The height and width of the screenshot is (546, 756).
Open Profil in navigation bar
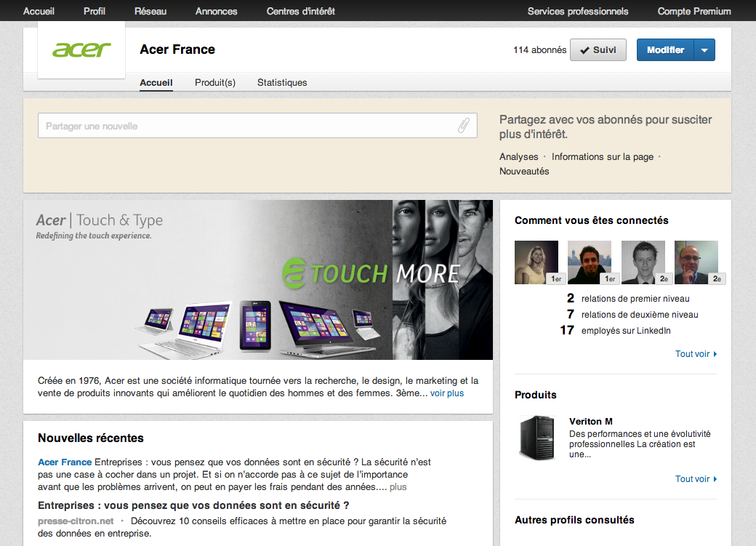click(x=94, y=11)
